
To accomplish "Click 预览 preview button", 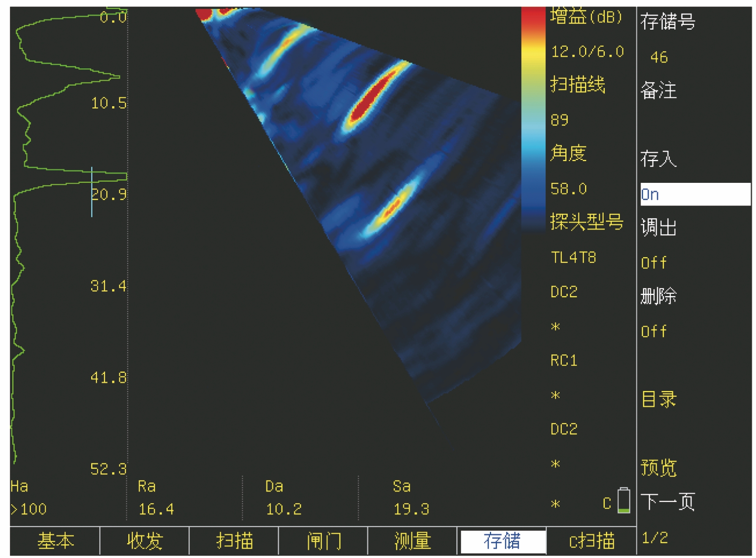I will pos(658,468).
